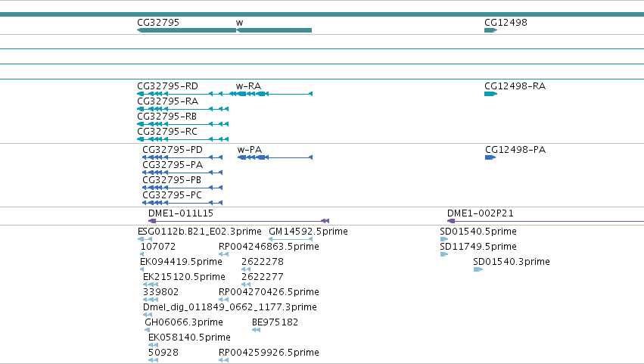Select the CG12498 gene arrow
The image size is (644, 364).
click(491, 30)
